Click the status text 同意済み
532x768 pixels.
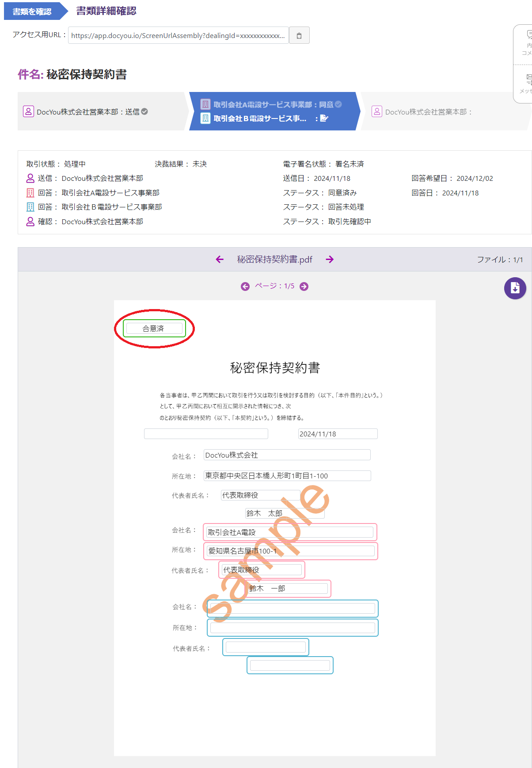(x=342, y=193)
